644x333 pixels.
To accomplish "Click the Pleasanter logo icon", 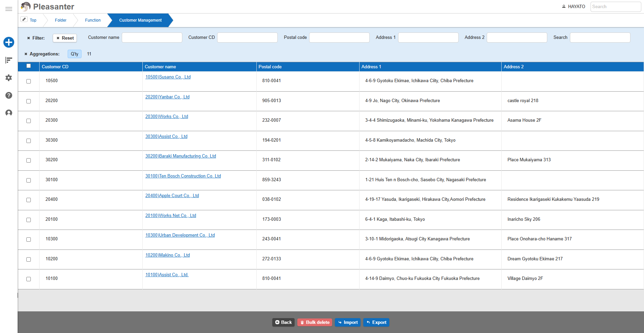I will pos(26,7).
